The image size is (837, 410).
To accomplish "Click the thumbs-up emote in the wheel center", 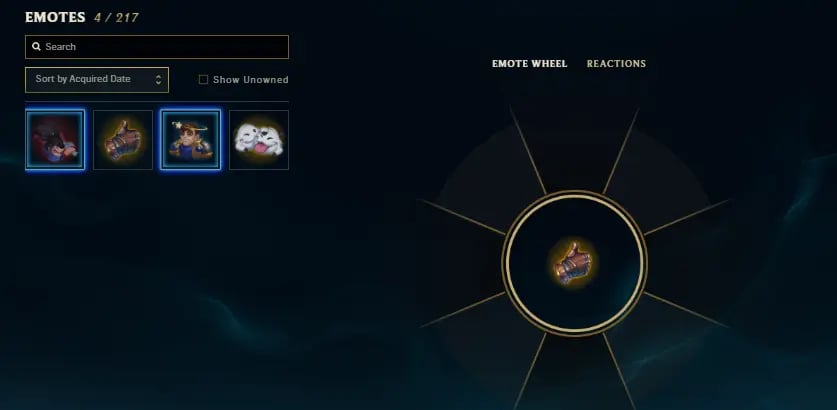I will point(573,263).
